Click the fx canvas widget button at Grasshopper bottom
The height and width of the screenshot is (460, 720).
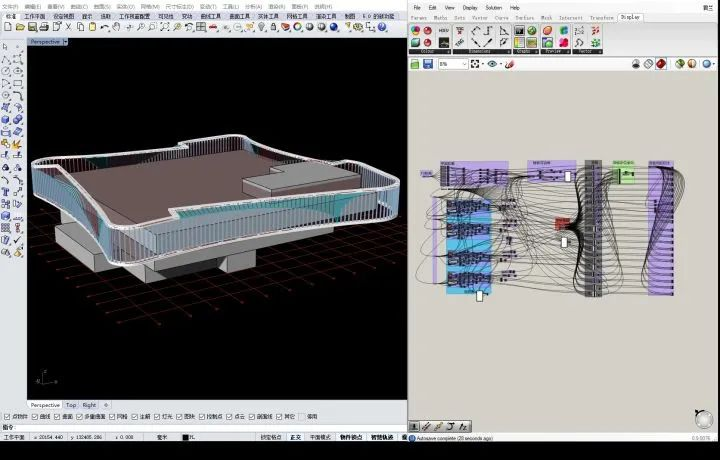click(x=463, y=426)
